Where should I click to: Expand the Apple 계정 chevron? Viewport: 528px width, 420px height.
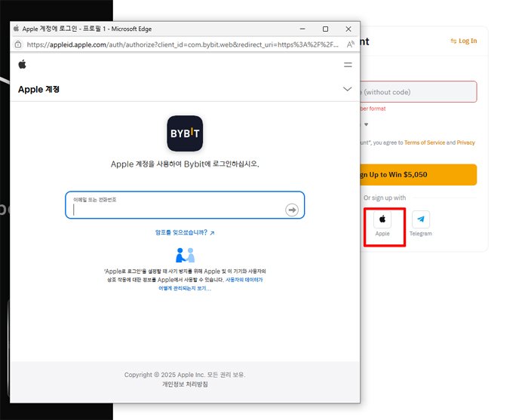coord(347,89)
